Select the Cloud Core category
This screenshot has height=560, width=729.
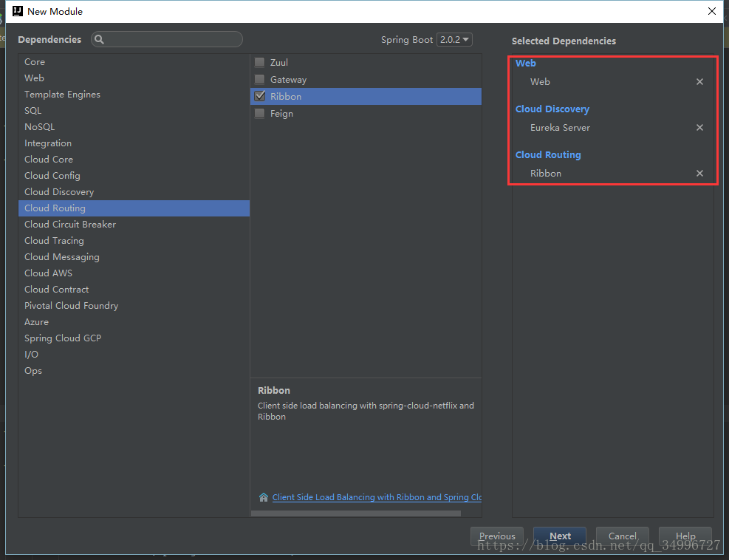coord(134,160)
